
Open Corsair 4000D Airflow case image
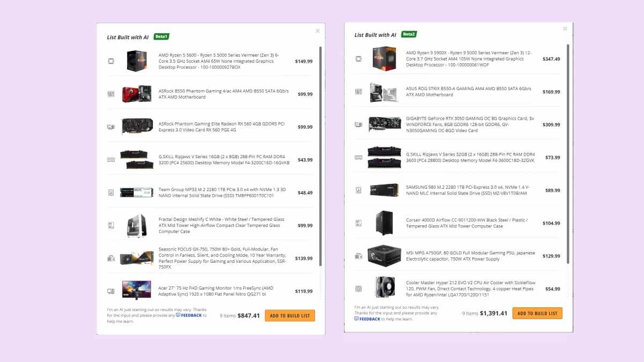pos(384,223)
